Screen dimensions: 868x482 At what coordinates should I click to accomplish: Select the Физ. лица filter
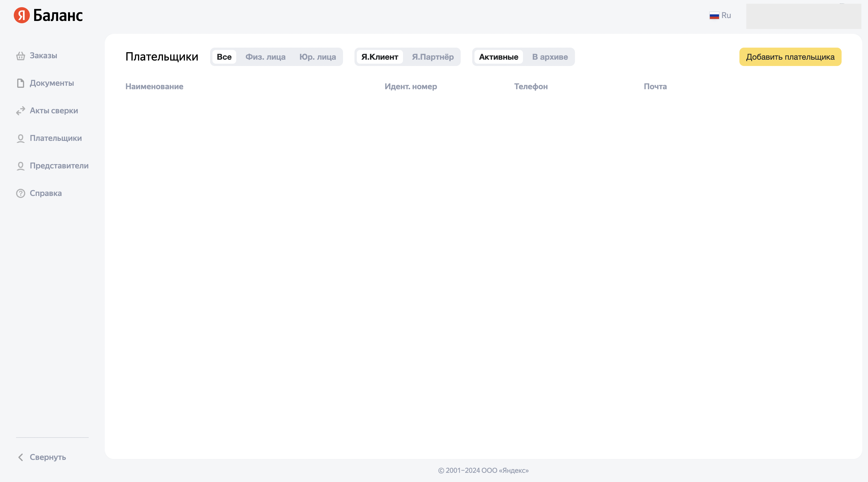tap(265, 57)
